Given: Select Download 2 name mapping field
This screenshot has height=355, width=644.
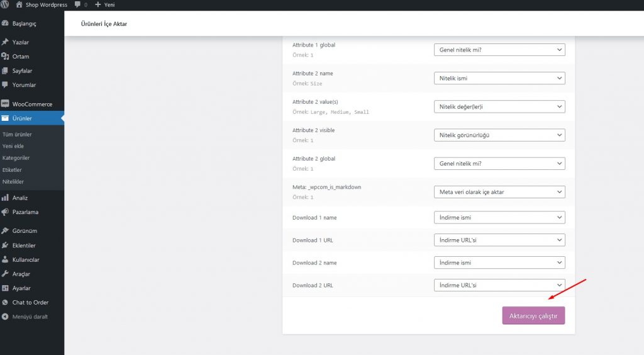Looking at the screenshot, I should click(499, 262).
